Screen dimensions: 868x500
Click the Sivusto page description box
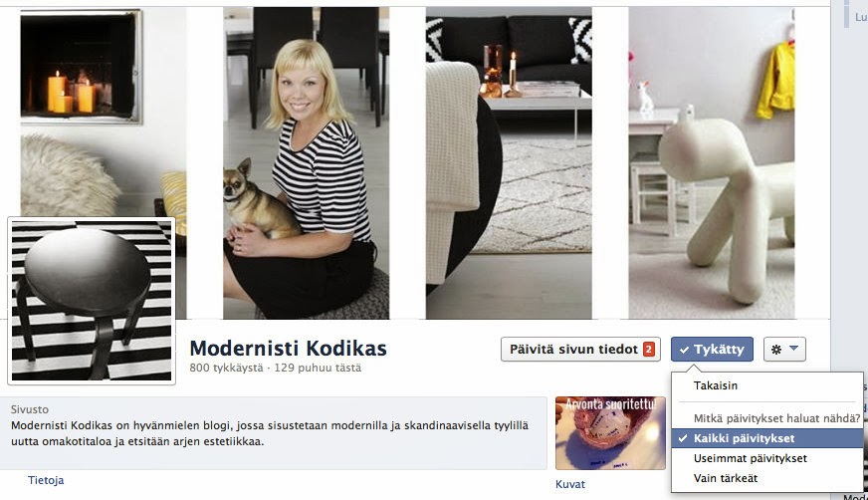coord(274,433)
